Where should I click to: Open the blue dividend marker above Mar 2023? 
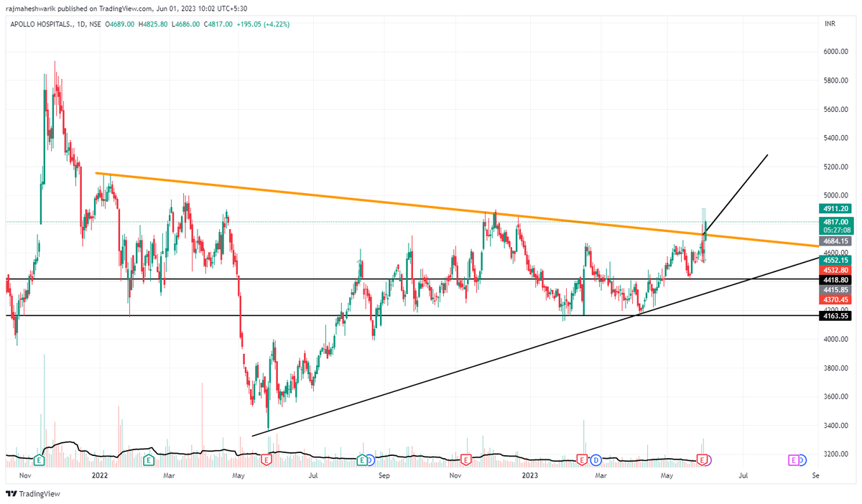[x=595, y=459]
